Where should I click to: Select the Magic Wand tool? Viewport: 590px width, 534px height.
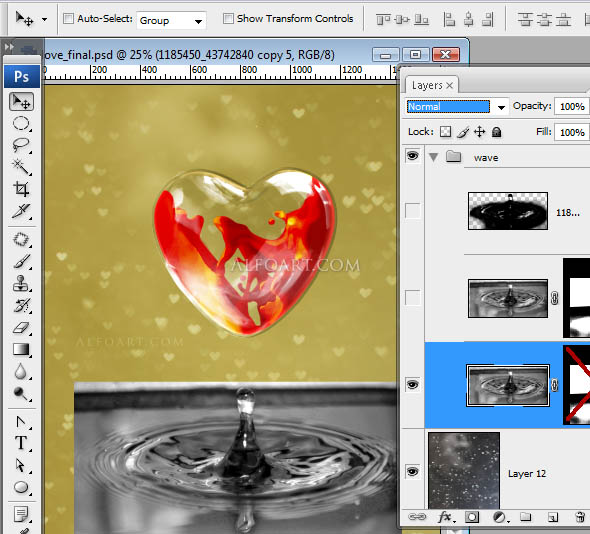[x=21, y=167]
